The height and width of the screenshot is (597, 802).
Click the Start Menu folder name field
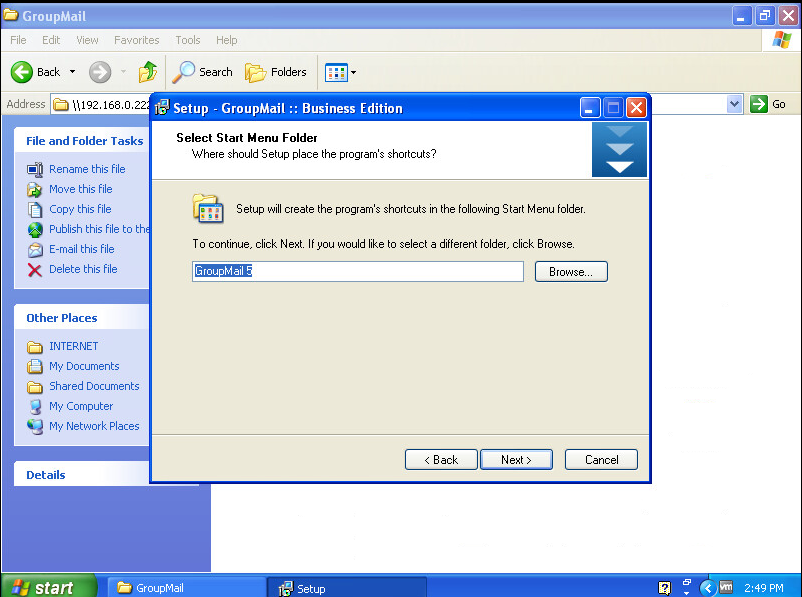point(357,272)
